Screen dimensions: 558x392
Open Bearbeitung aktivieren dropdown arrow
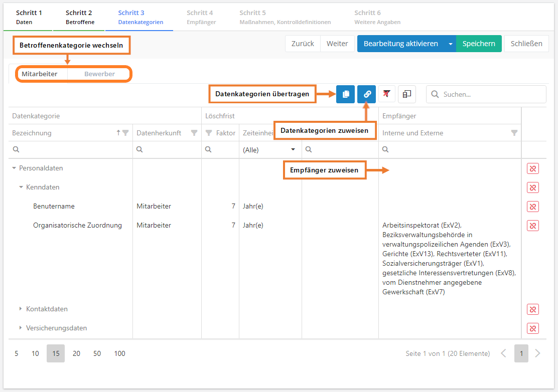(x=450, y=44)
